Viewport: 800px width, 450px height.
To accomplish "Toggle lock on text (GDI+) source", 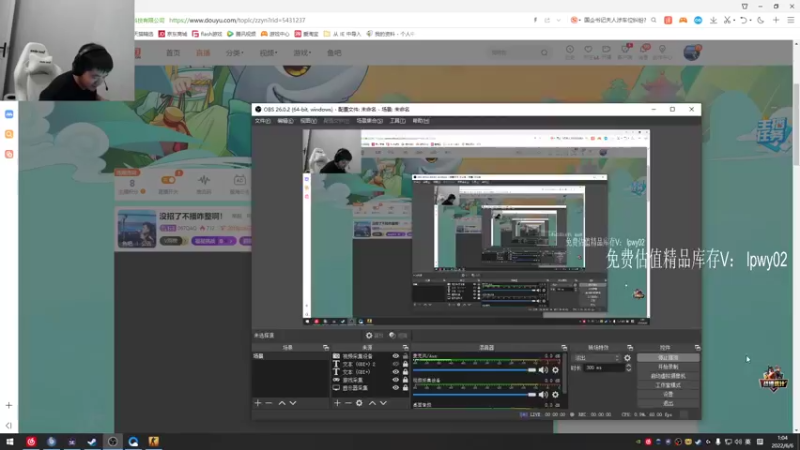I will (406, 372).
